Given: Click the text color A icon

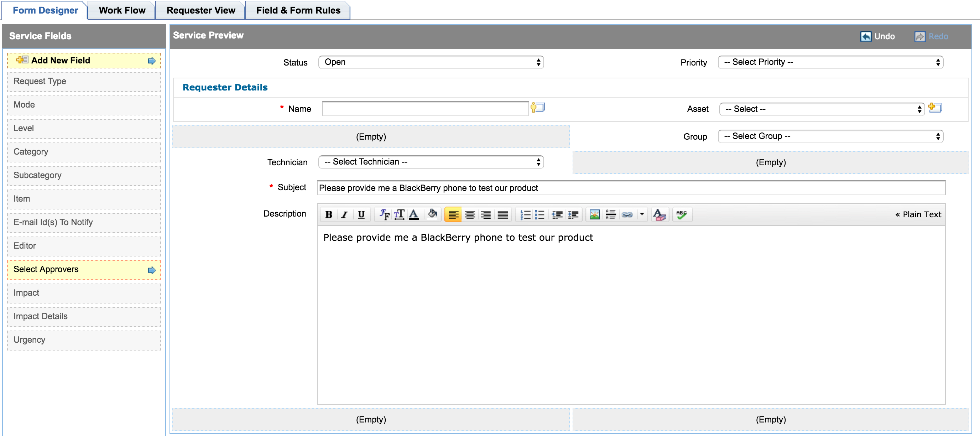Looking at the screenshot, I should pyautogui.click(x=413, y=214).
